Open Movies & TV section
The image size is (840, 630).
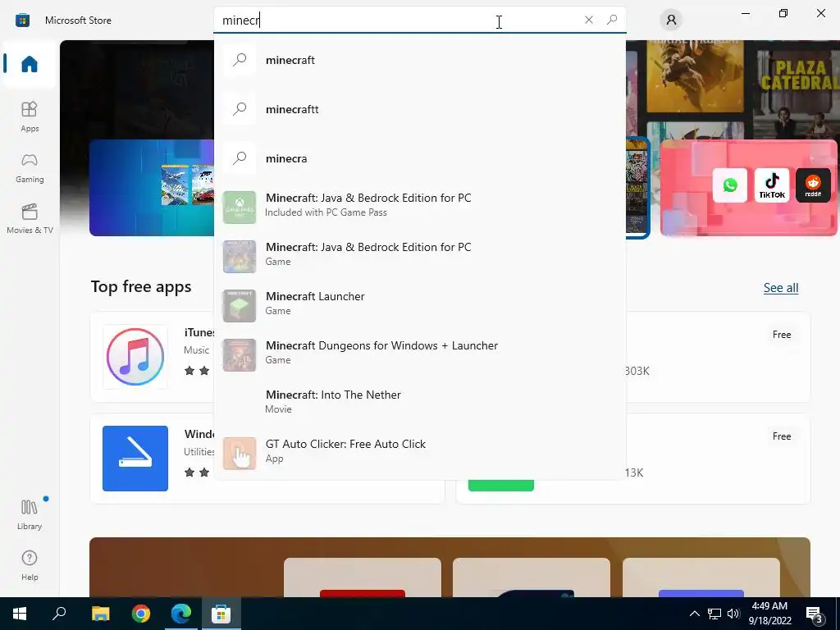30,218
